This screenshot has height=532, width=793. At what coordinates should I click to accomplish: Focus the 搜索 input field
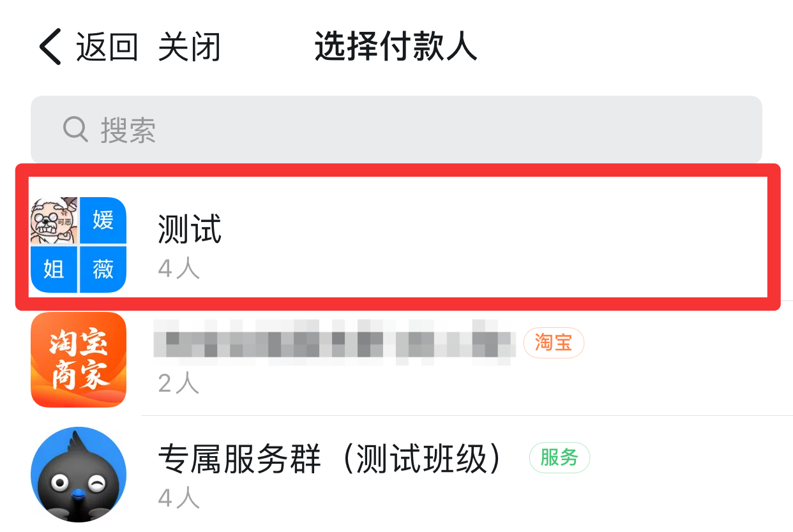[x=396, y=129]
